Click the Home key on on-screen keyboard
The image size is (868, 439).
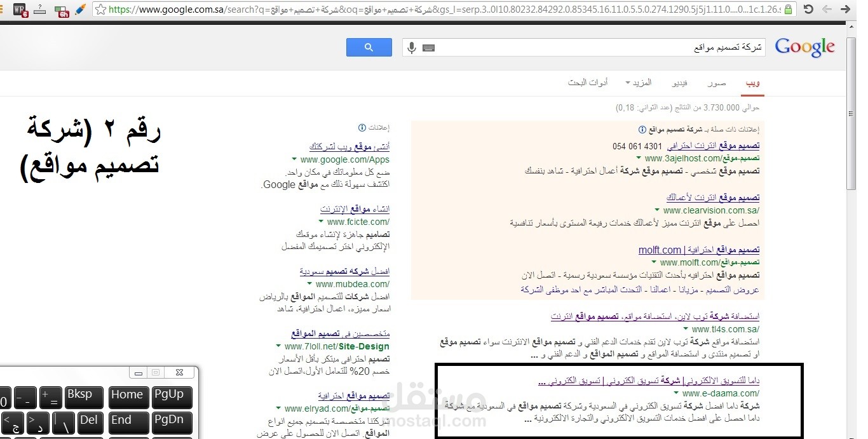pos(129,398)
